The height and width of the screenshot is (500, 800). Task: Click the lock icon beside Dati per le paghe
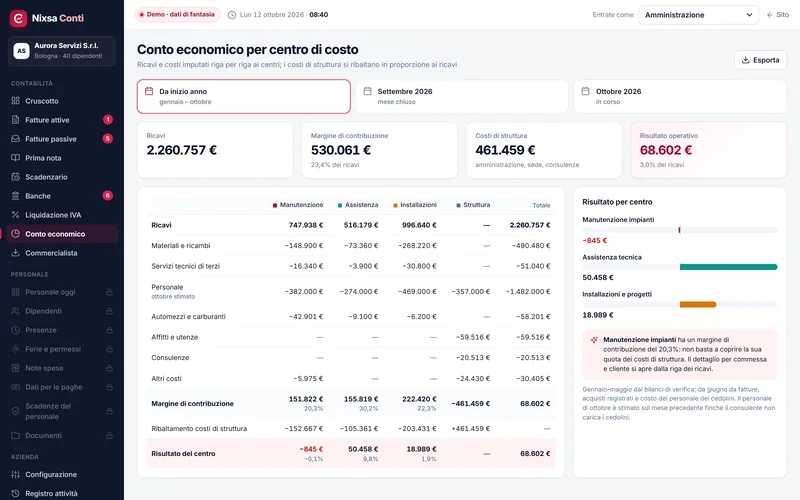tap(109, 387)
